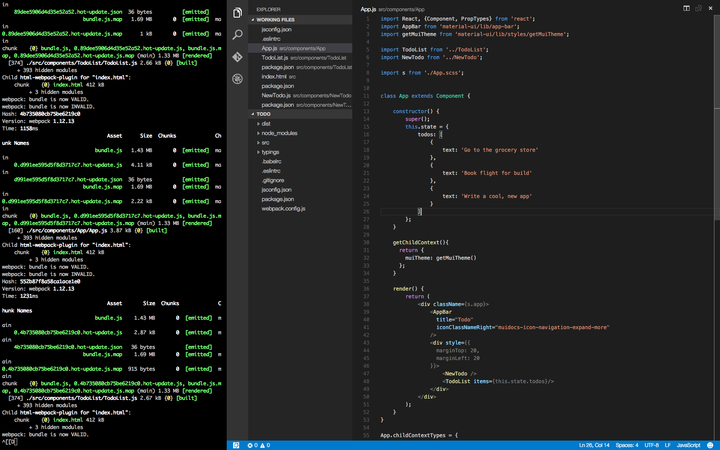
Task: Select TodoList.js in working files
Action: click(x=274, y=57)
